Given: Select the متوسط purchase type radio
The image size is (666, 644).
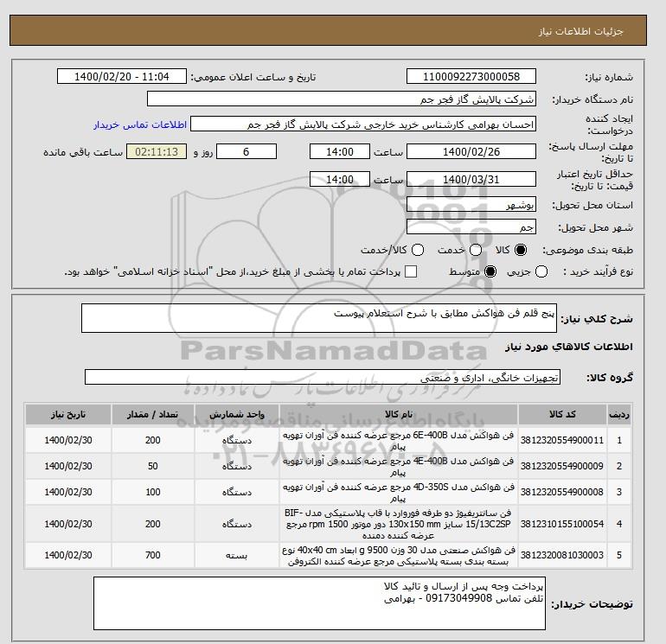Looking at the screenshot, I should pyautogui.click(x=490, y=271).
